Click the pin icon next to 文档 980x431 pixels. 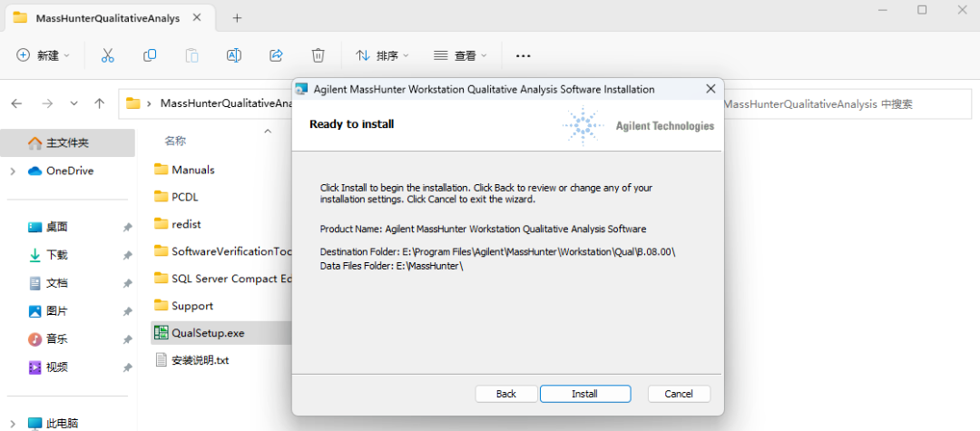[128, 284]
